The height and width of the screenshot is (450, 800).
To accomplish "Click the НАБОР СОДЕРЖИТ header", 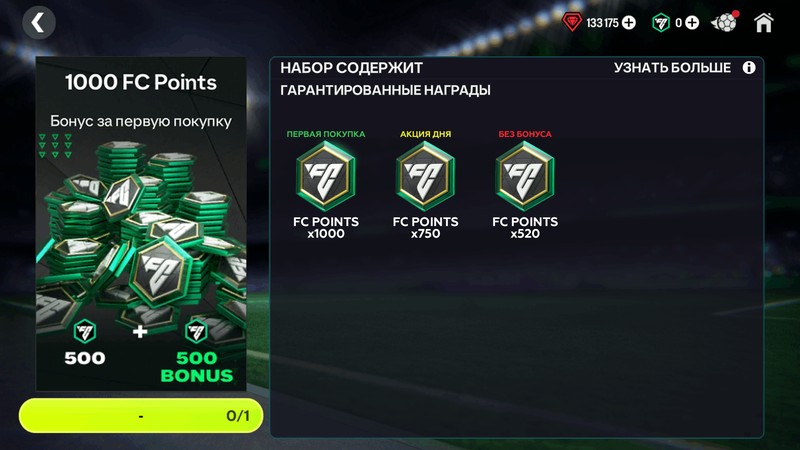I will 351,68.
